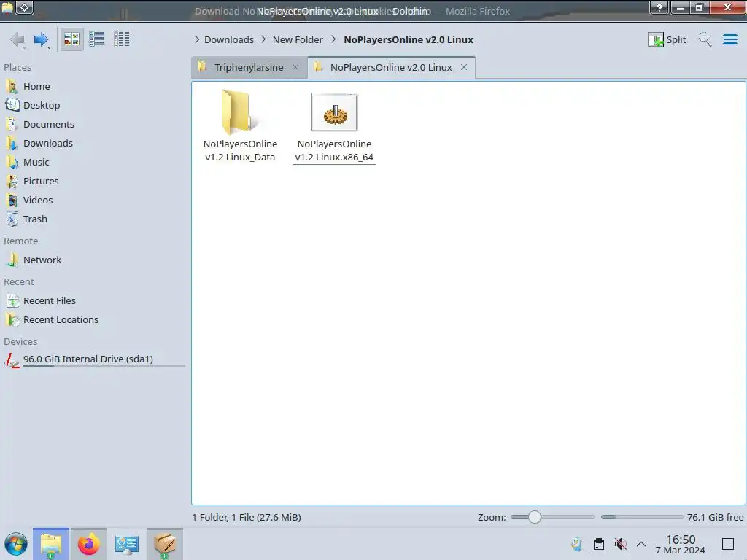Click the updates tray icon

pyautogui.click(x=577, y=544)
